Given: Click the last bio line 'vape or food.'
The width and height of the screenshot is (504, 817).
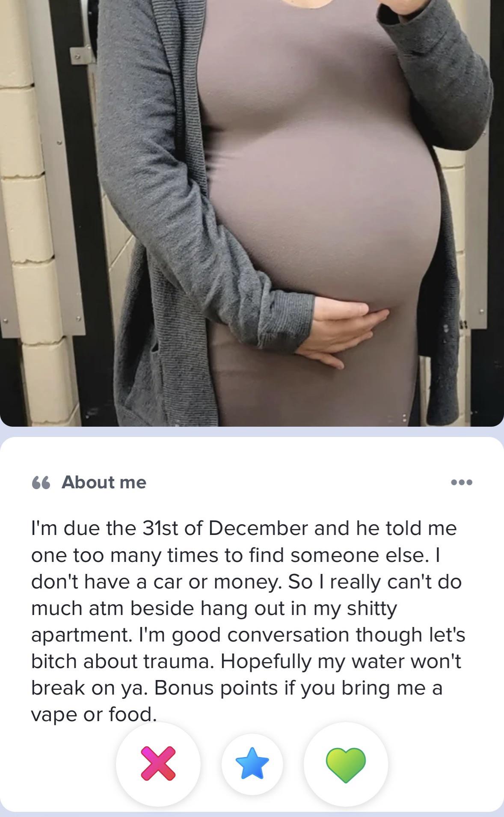Looking at the screenshot, I should tap(93, 714).
